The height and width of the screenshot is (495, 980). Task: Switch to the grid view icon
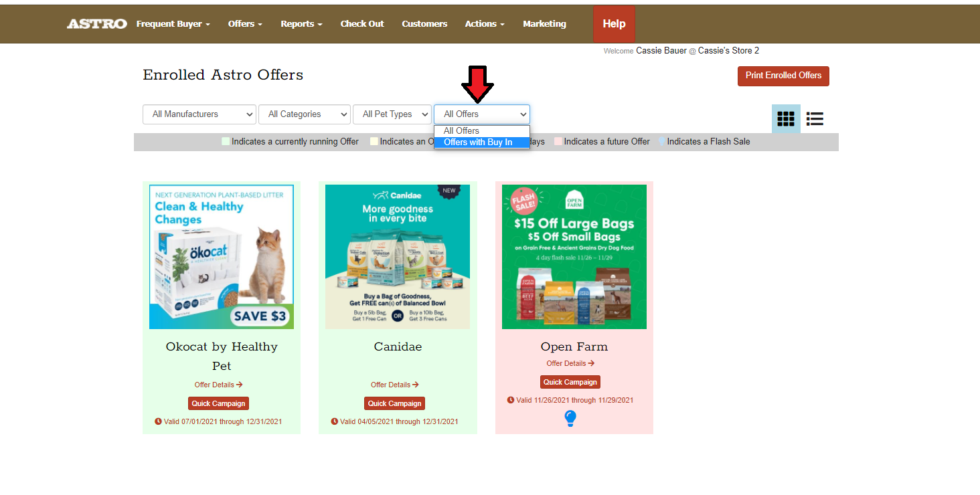pyautogui.click(x=786, y=119)
